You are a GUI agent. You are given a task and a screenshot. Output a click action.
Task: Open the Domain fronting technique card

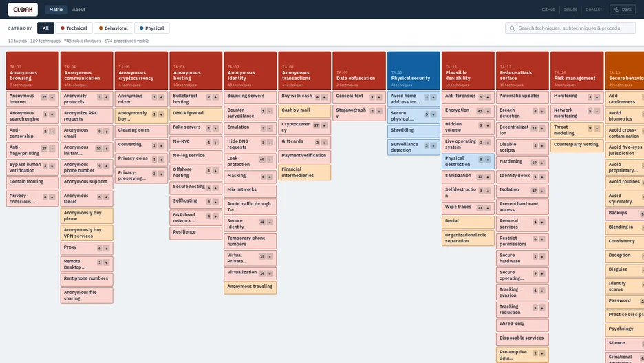32,182
